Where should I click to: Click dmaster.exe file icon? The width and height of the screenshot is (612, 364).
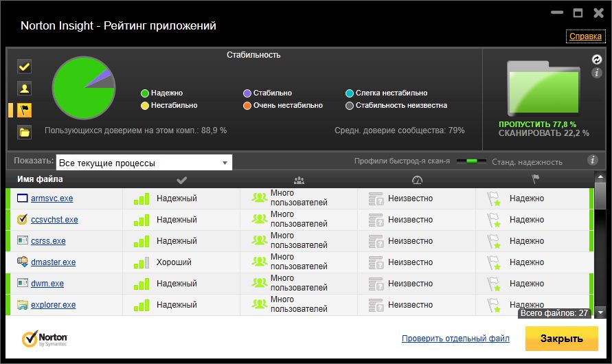point(23,262)
